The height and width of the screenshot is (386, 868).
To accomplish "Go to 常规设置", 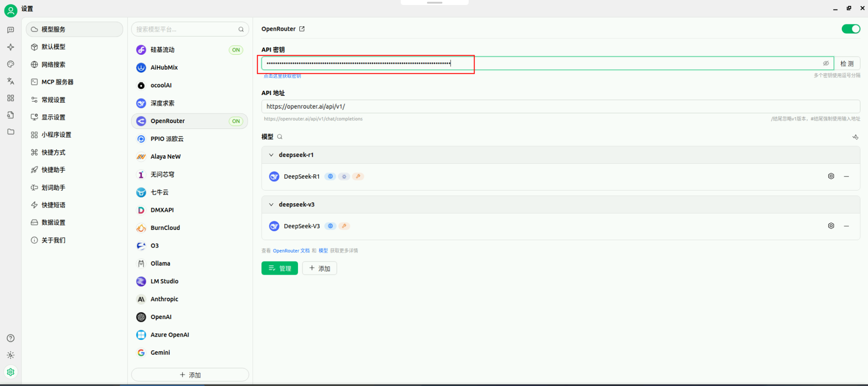I will [75, 100].
